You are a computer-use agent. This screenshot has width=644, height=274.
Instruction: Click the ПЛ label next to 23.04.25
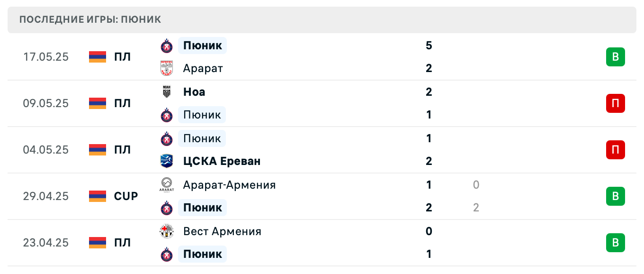123,243
